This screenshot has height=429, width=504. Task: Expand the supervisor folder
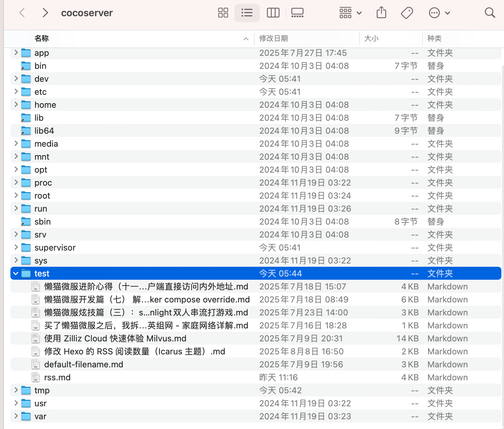15,247
